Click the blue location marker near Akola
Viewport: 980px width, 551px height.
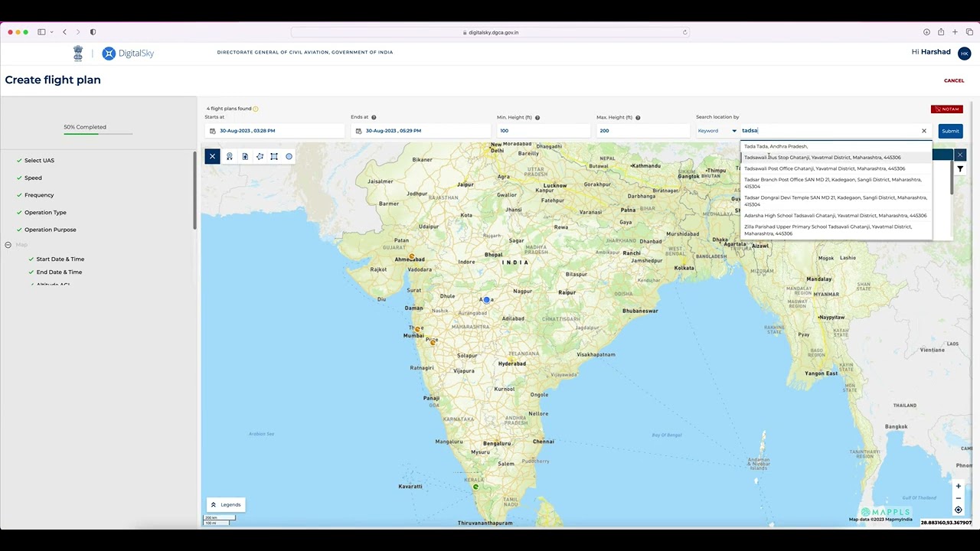(x=486, y=300)
